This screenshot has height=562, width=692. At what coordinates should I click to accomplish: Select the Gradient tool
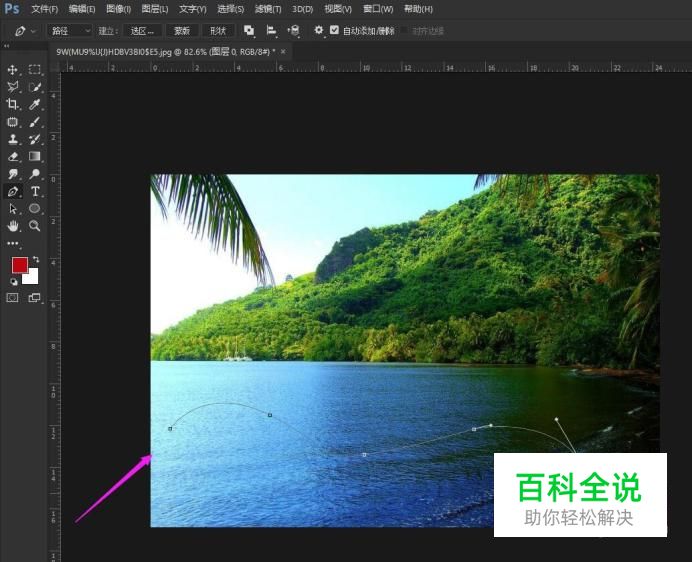pyautogui.click(x=34, y=156)
